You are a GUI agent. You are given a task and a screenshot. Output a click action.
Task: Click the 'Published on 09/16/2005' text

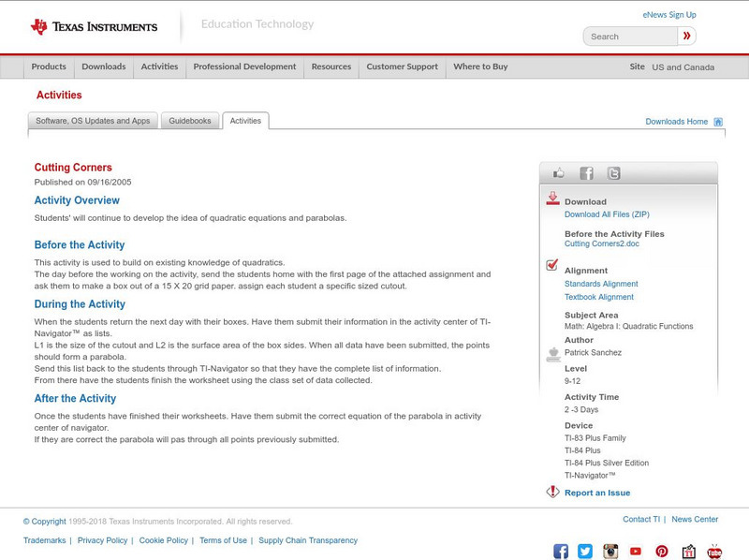coord(82,182)
